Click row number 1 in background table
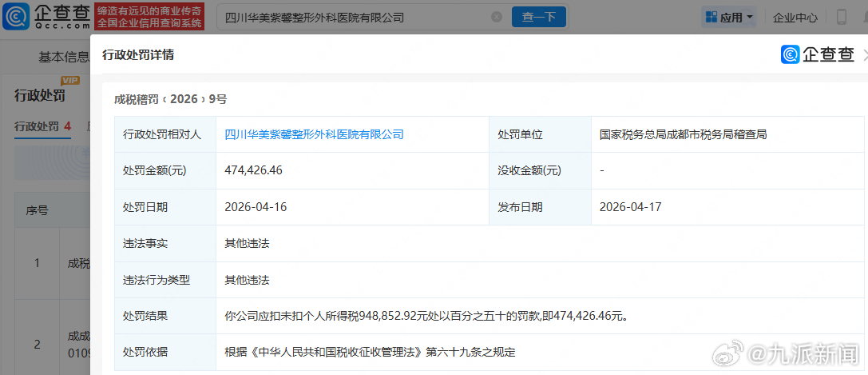868x375 pixels. tap(37, 262)
